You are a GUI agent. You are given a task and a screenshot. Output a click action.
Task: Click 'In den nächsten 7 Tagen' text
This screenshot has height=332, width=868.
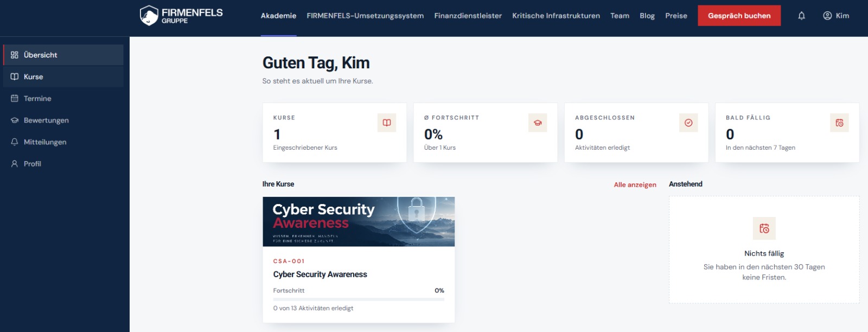pyautogui.click(x=761, y=148)
